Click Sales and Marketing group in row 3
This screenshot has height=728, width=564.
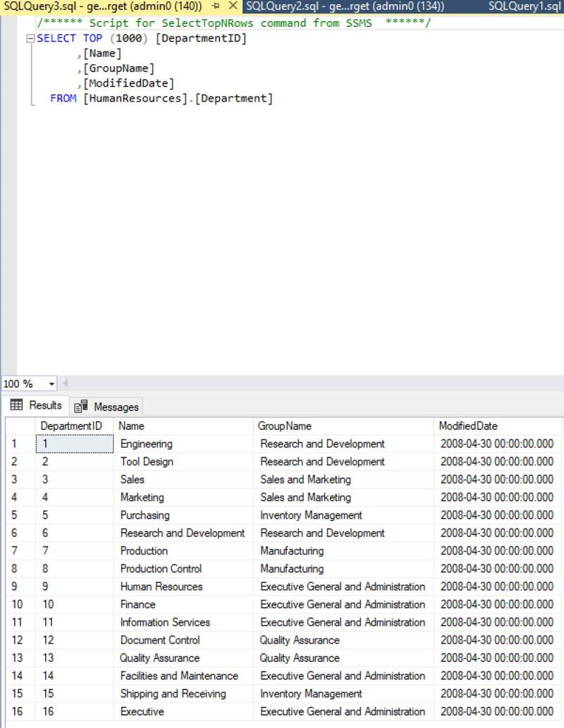[343, 480]
